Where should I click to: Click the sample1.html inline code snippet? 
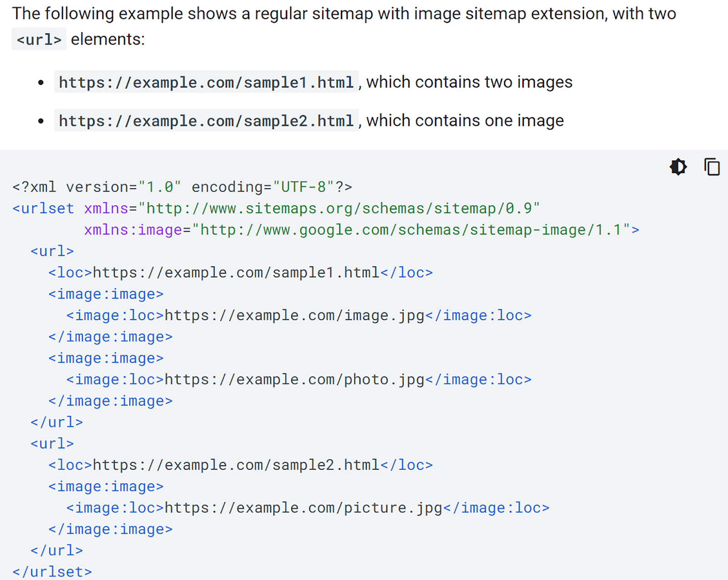(207, 82)
